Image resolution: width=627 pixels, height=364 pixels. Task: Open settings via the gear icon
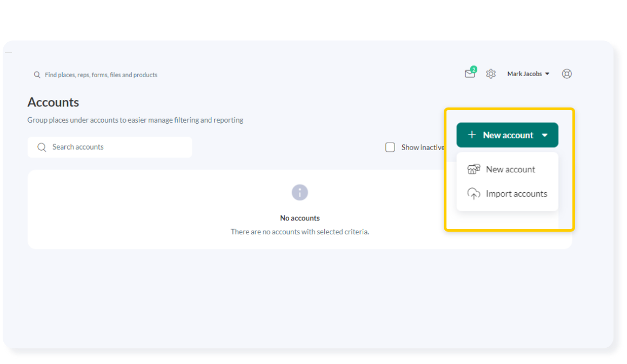point(491,74)
